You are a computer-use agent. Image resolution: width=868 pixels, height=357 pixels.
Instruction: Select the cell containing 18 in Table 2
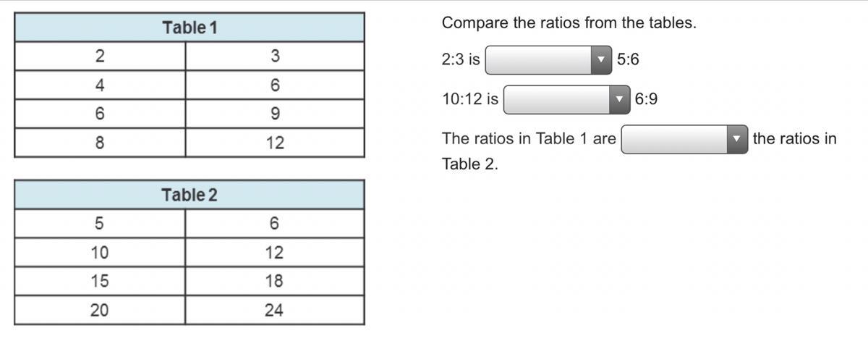click(x=274, y=281)
